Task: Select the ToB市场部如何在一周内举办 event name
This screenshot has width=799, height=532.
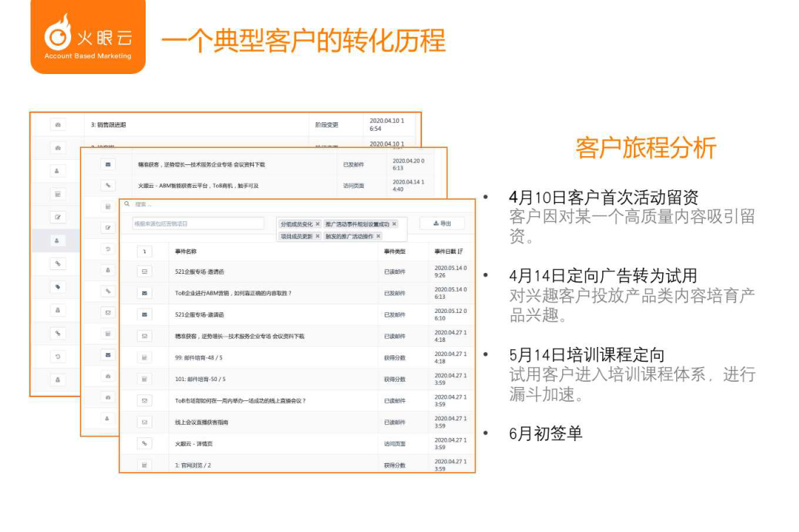Action: (240, 400)
